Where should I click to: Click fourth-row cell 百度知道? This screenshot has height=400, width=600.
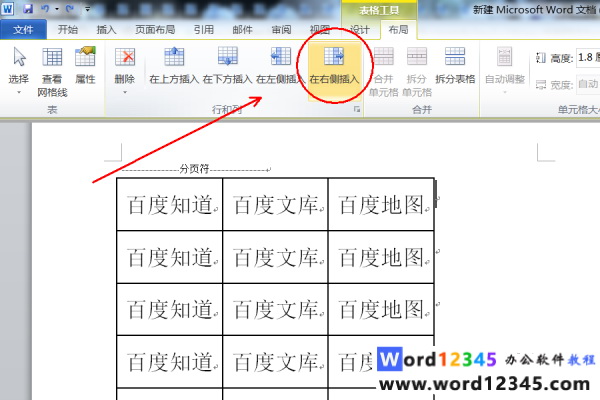(170, 362)
